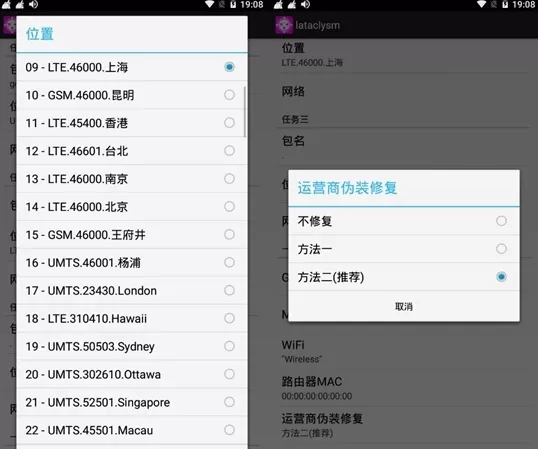Select 17 - UMTS.23430.London location
Screen dimensions: 538x449
[132, 291]
